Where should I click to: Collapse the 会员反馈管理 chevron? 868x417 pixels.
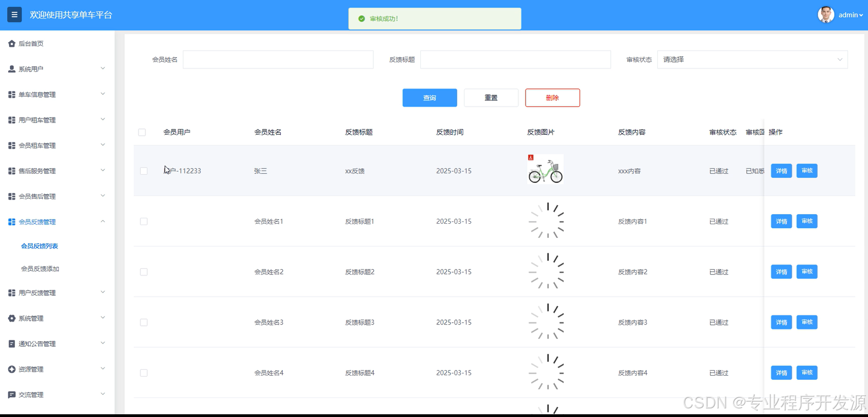103,221
